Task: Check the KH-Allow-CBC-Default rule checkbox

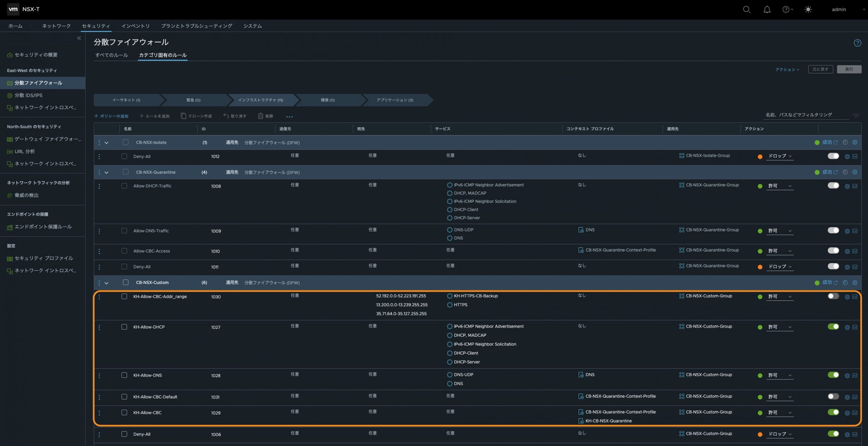Action: coord(124,397)
